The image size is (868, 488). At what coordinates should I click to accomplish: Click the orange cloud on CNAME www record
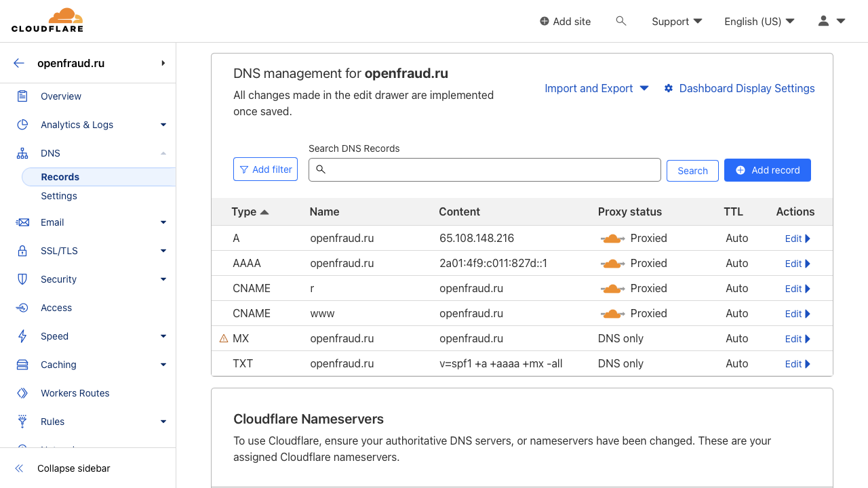[612, 314]
